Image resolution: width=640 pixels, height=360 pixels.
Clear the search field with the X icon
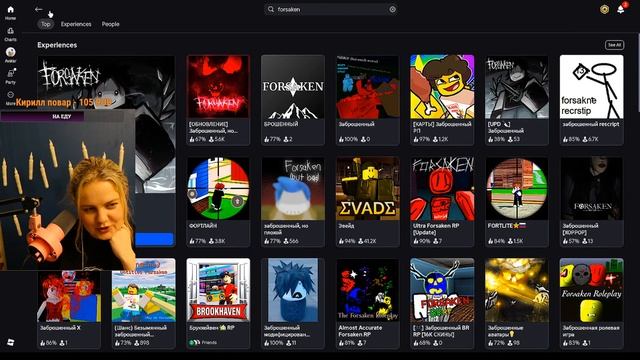coord(393,9)
